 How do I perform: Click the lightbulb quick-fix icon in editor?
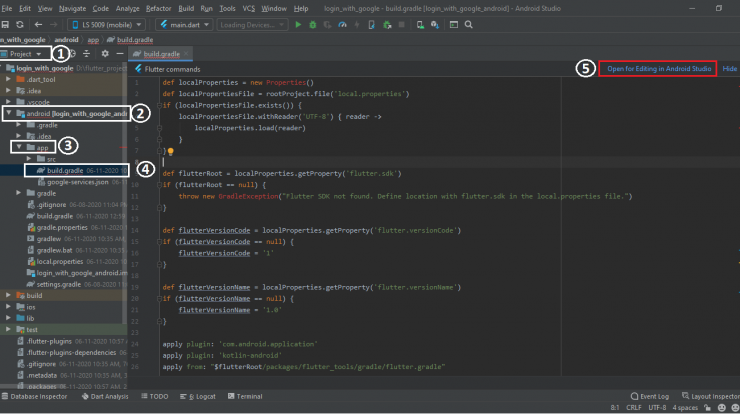170,152
